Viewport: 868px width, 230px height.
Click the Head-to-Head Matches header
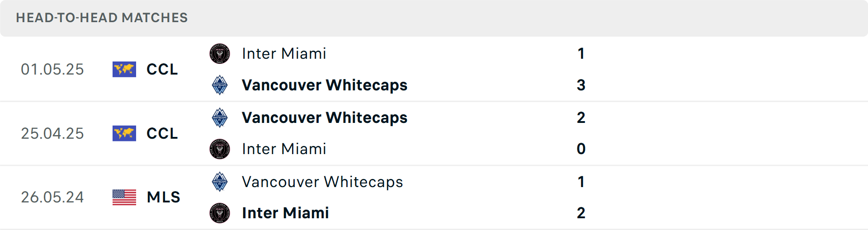pyautogui.click(x=102, y=18)
